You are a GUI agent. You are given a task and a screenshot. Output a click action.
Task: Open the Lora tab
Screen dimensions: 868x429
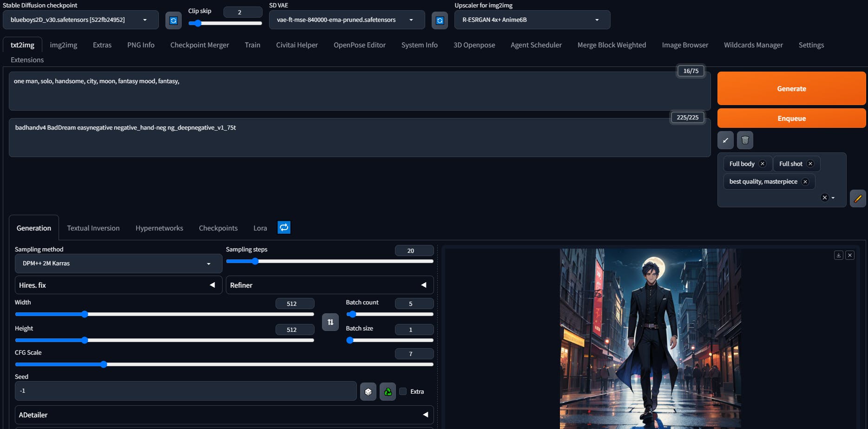point(260,228)
